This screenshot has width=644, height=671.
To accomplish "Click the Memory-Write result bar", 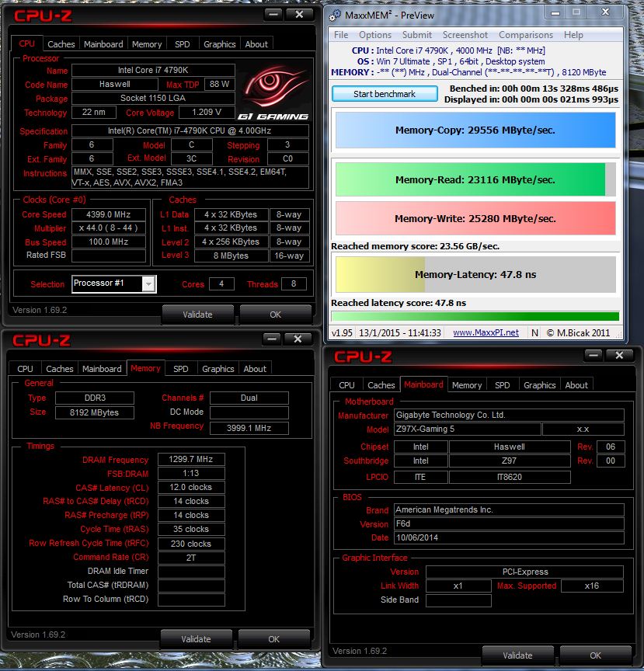I will pyautogui.click(x=475, y=218).
